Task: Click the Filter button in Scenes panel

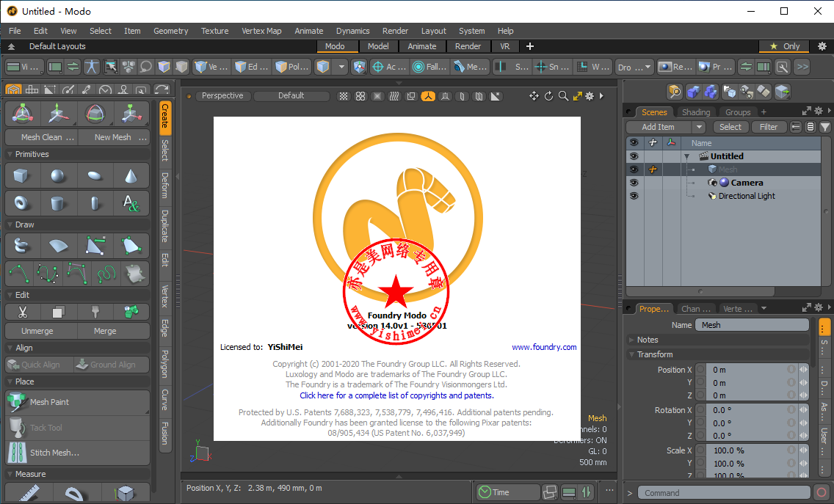Action: 769,127
